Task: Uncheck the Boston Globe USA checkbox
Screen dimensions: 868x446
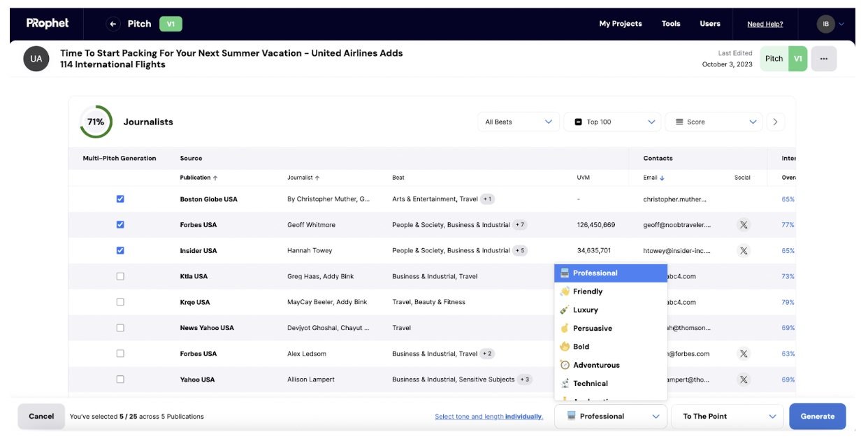Action: (120, 199)
